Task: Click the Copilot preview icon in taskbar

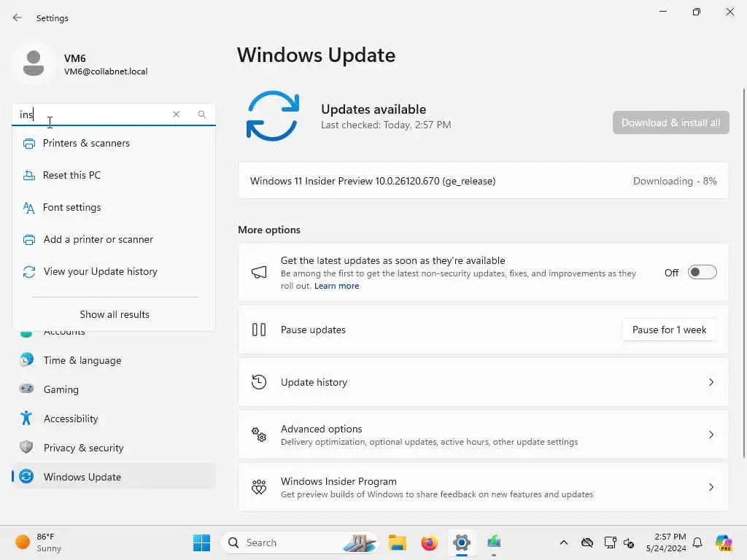Action: (724, 542)
